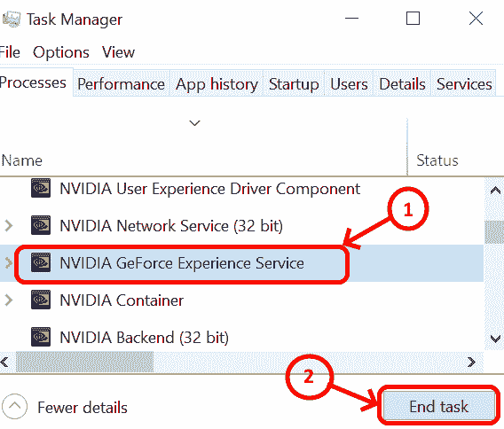Expand the NVIDIA Network Service (32 bit) row
Image resolution: width=504 pixels, height=429 pixels.
9,225
